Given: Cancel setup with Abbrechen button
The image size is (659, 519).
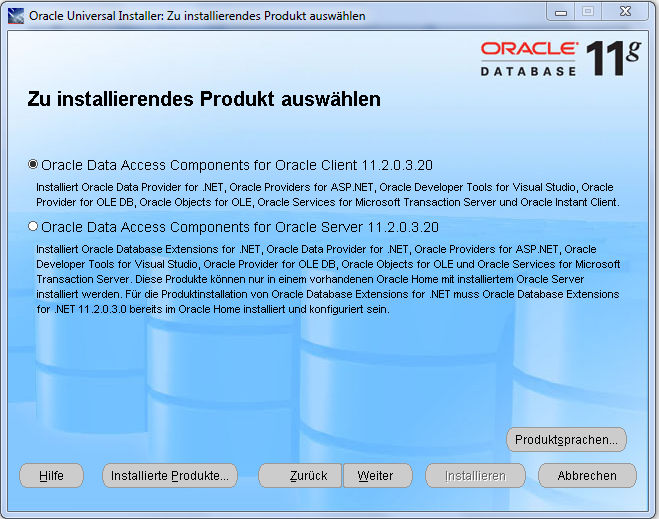Looking at the screenshot, I should click(x=587, y=476).
